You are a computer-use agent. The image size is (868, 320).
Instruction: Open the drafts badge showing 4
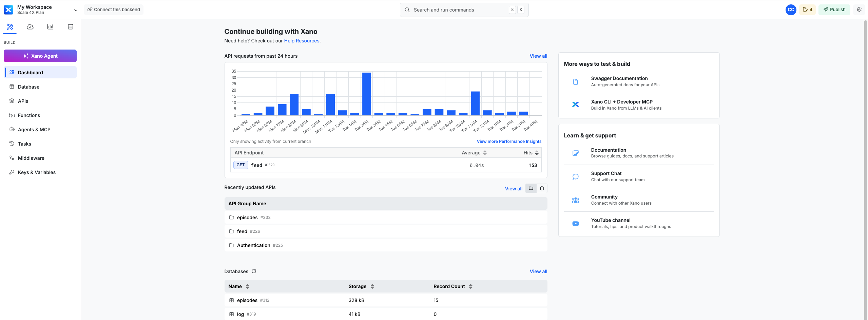808,10
